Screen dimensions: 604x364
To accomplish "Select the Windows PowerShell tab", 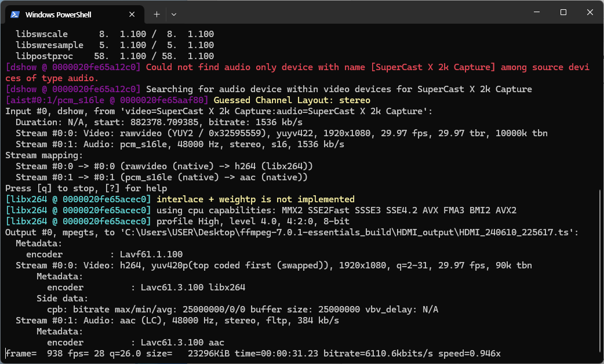I will click(74, 14).
